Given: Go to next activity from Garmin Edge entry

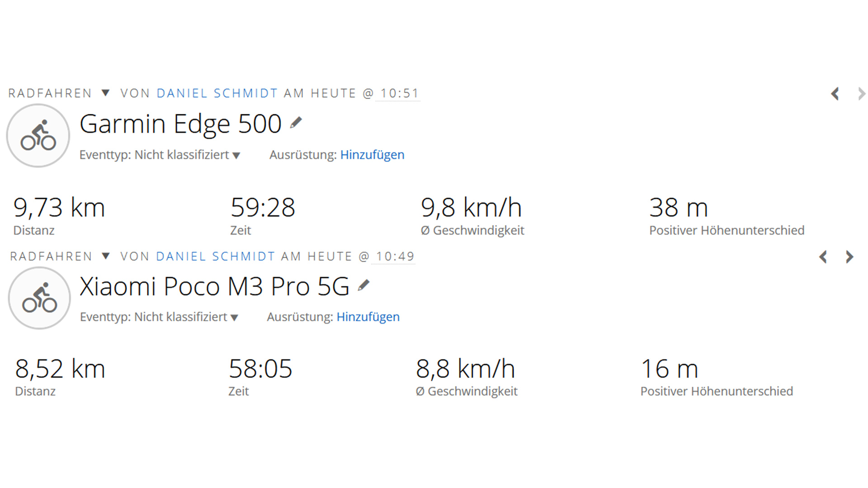Looking at the screenshot, I should (861, 94).
